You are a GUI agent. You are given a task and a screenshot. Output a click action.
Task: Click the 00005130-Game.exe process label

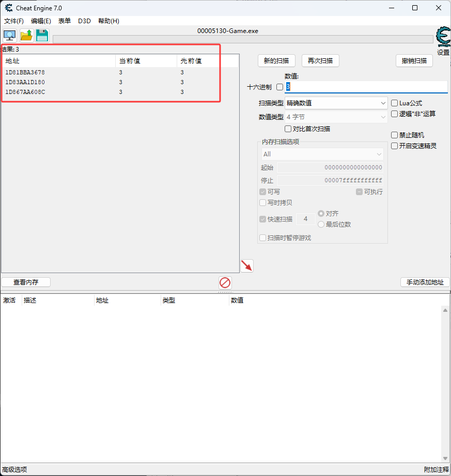tap(228, 31)
